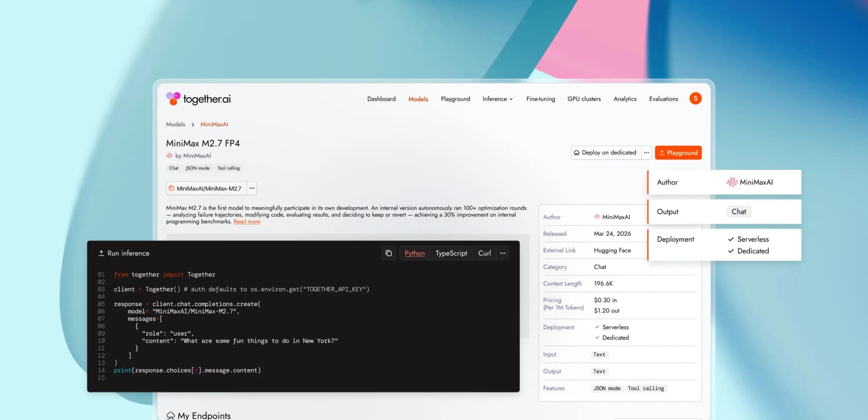Click the Dedicated entry in details table
The width and height of the screenshot is (868, 420).
click(x=612, y=338)
